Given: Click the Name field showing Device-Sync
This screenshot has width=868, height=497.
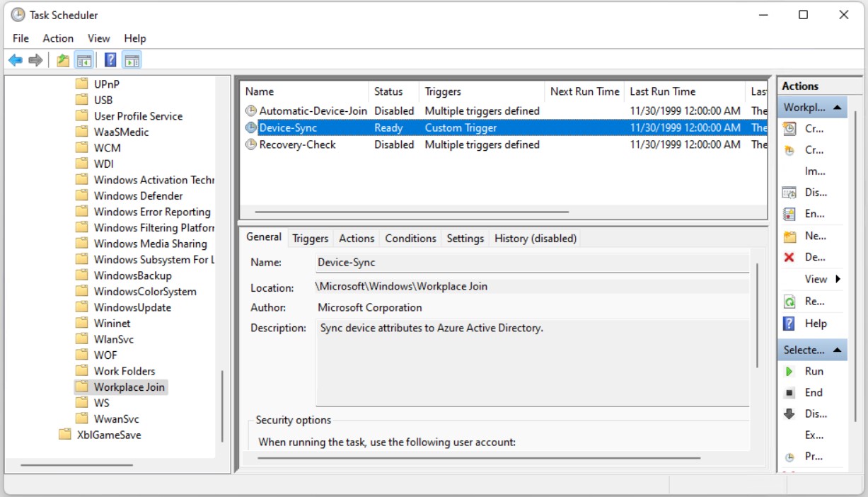Looking at the screenshot, I should [x=533, y=262].
